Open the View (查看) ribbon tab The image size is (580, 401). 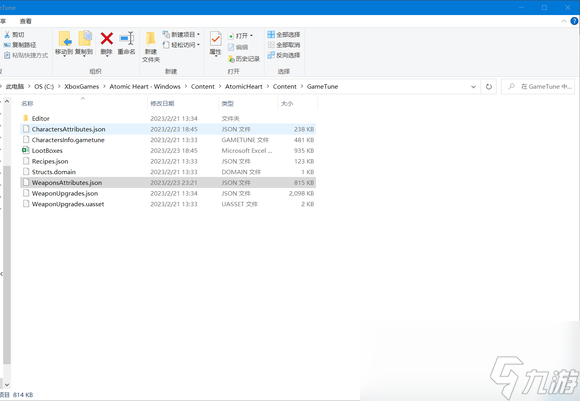(x=26, y=21)
